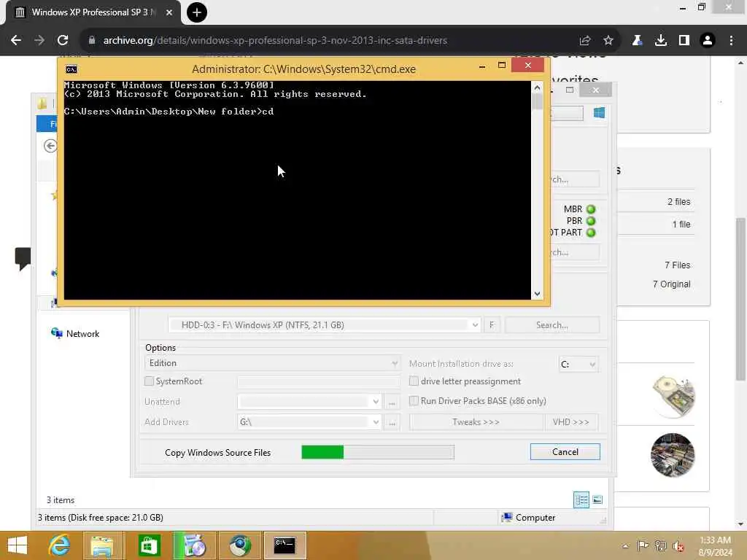Select the Windows XP Professional browser tab
The image size is (747, 560).
point(93,12)
